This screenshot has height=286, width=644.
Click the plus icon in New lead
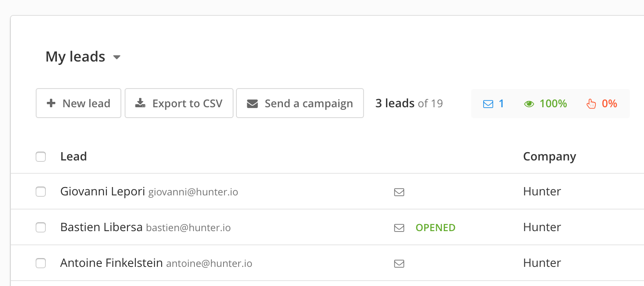51,103
